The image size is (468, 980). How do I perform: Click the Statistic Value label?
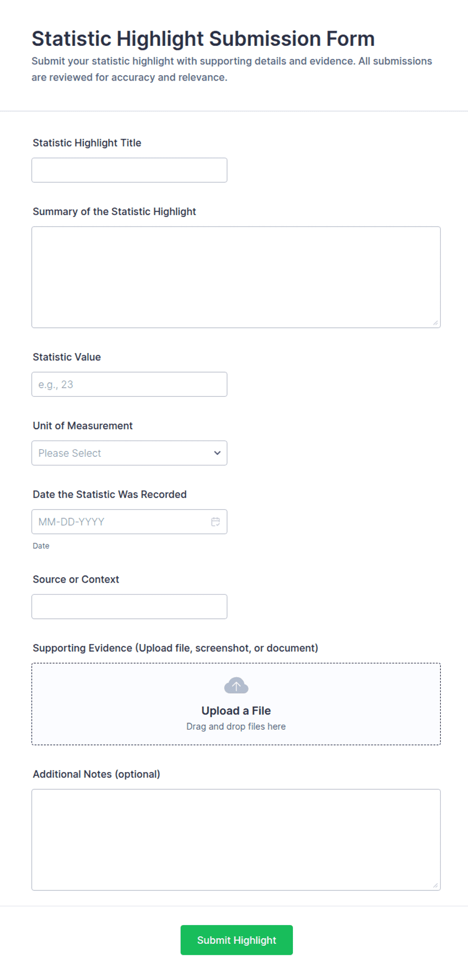(x=67, y=357)
